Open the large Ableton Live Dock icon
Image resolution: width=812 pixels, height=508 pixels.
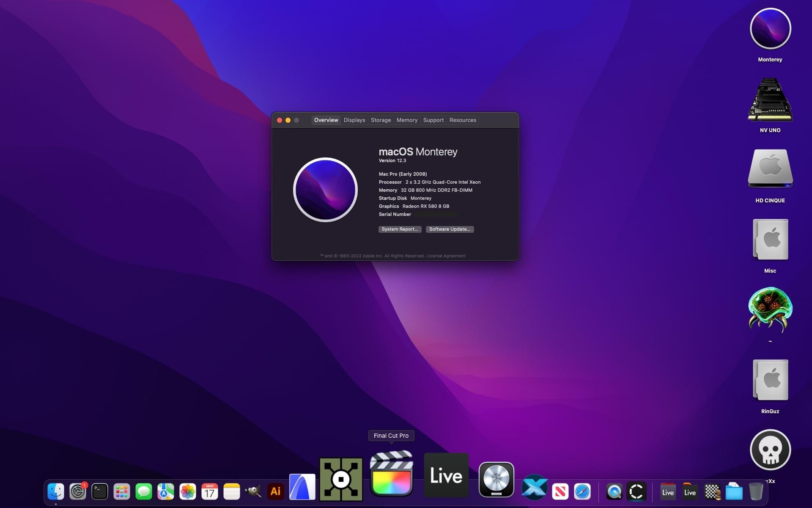[x=446, y=475]
